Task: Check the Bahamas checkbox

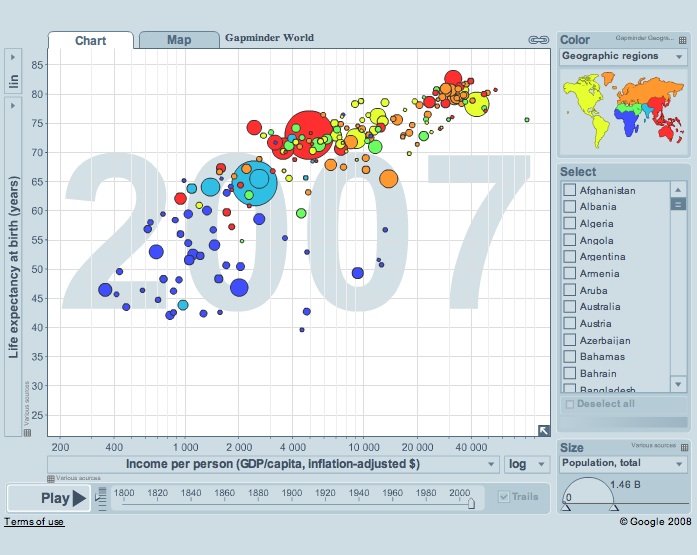Action: 569,356
